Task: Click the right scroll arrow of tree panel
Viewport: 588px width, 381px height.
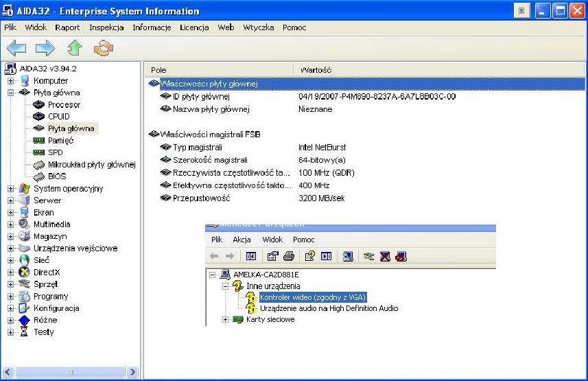Action: 132,372
